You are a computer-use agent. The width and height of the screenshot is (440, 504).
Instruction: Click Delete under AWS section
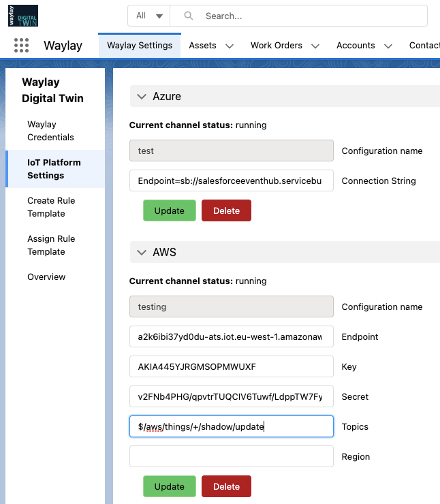coord(226,486)
